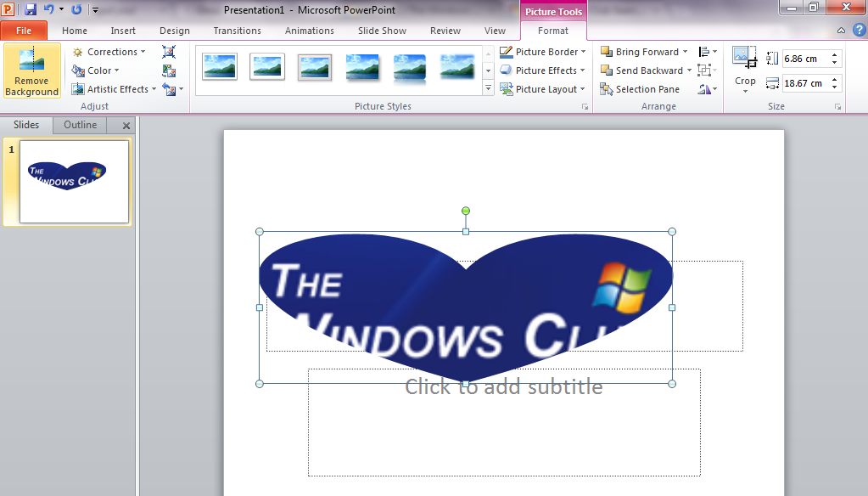Viewport: 868px width, 496px height.
Task: Switch to the Design tab
Action: tap(175, 31)
